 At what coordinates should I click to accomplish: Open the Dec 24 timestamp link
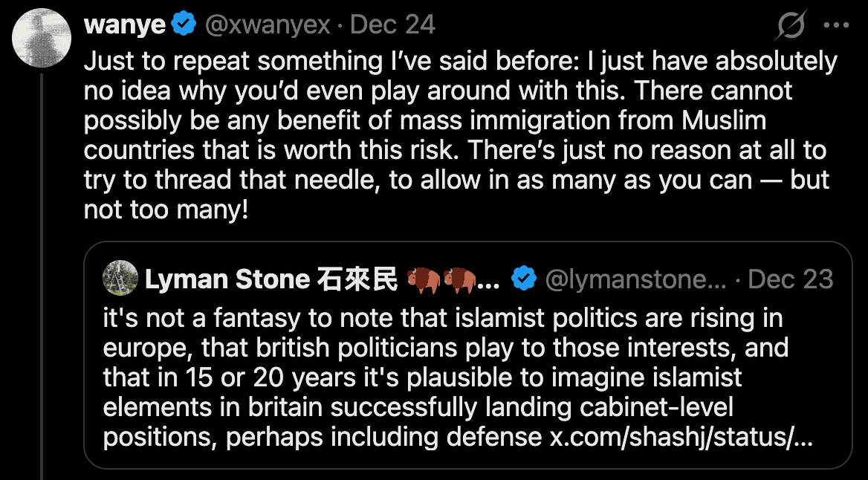tap(392, 25)
